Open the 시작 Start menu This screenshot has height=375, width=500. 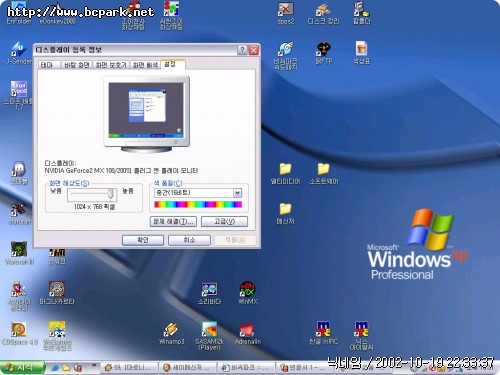tap(22, 368)
